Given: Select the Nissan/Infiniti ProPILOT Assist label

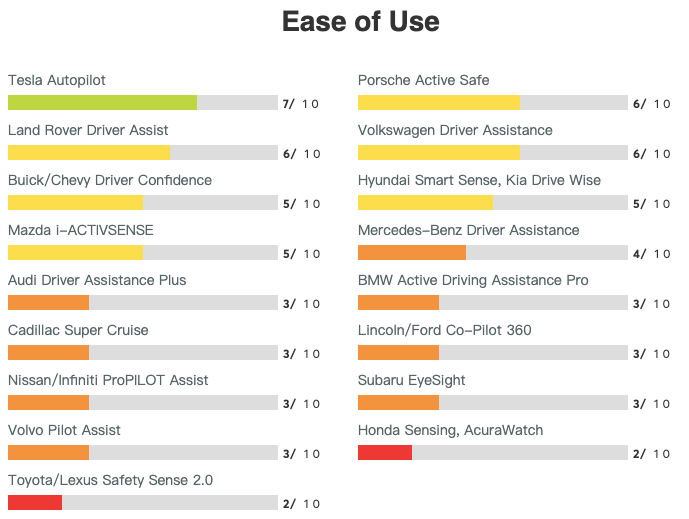Looking at the screenshot, I should click(x=108, y=380).
